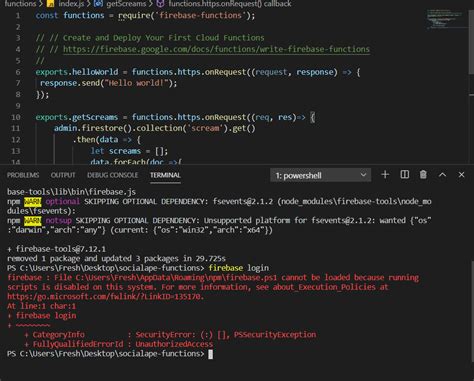Viewport: 474px width, 381px height.
Task: Switch to the Output tab
Action: click(63, 175)
